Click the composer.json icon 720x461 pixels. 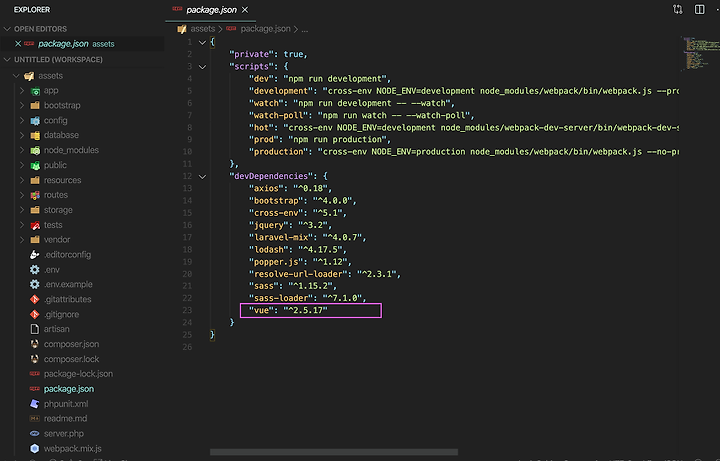tap(34, 344)
